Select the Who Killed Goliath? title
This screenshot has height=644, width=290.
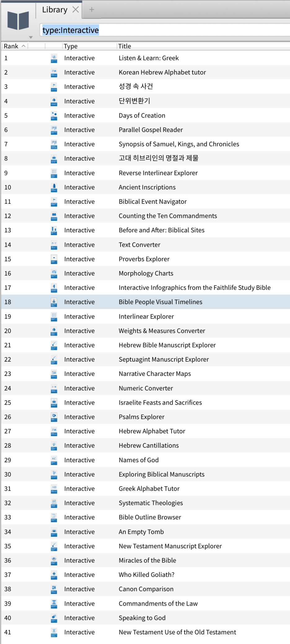pyautogui.click(x=147, y=575)
